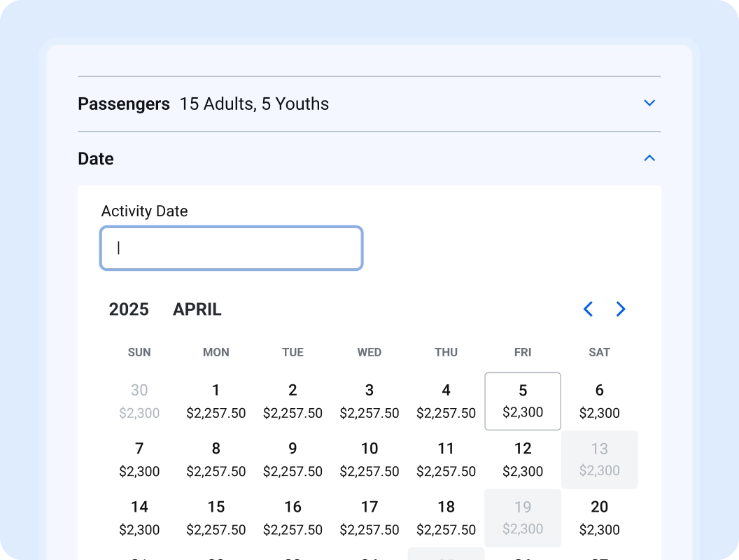The width and height of the screenshot is (739, 560).
Task: Pick April 20 on the calendar
Action: tap(599, 517)
